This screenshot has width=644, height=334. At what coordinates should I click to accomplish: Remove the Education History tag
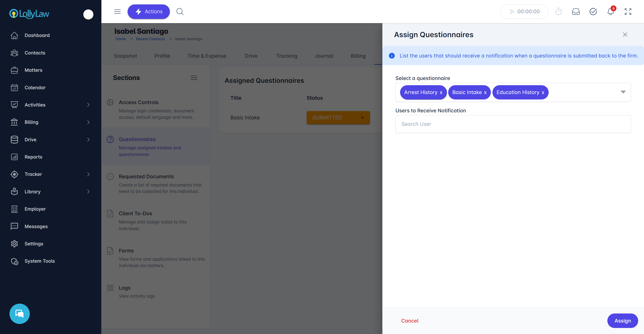pyautogui.click(x=543, y=93)
